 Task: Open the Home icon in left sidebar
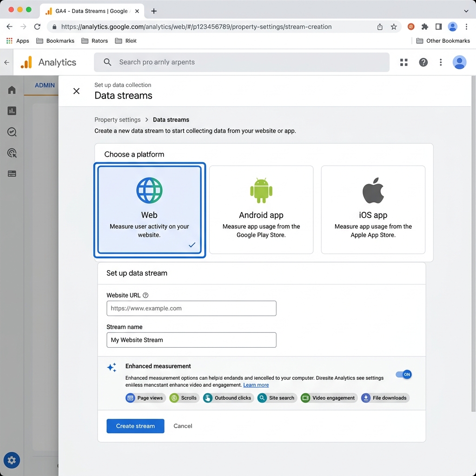(x=12, y=90)
